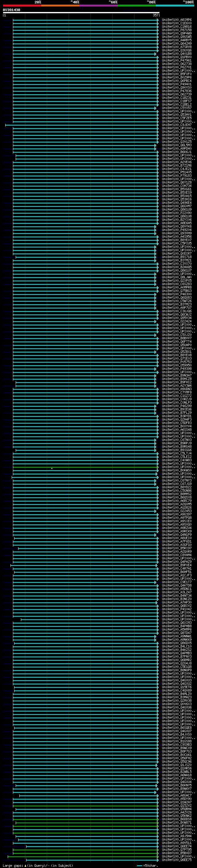Screen dimensions: 197x868
Task: Select hit label UniRef100_A9J5H4
Action: tap(176, 836)
